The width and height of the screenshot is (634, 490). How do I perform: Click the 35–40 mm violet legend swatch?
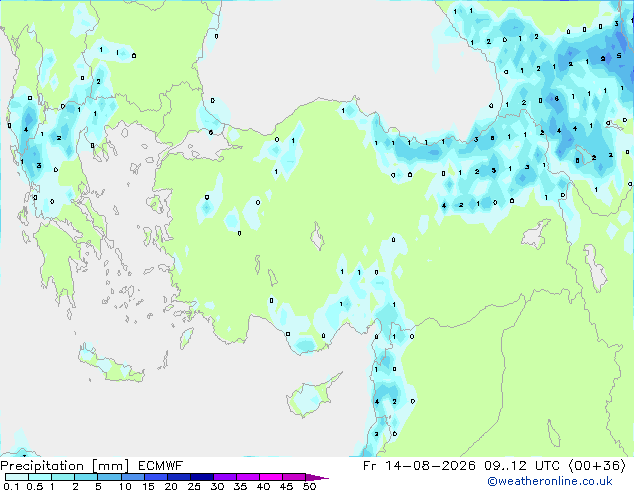point(247,477)
